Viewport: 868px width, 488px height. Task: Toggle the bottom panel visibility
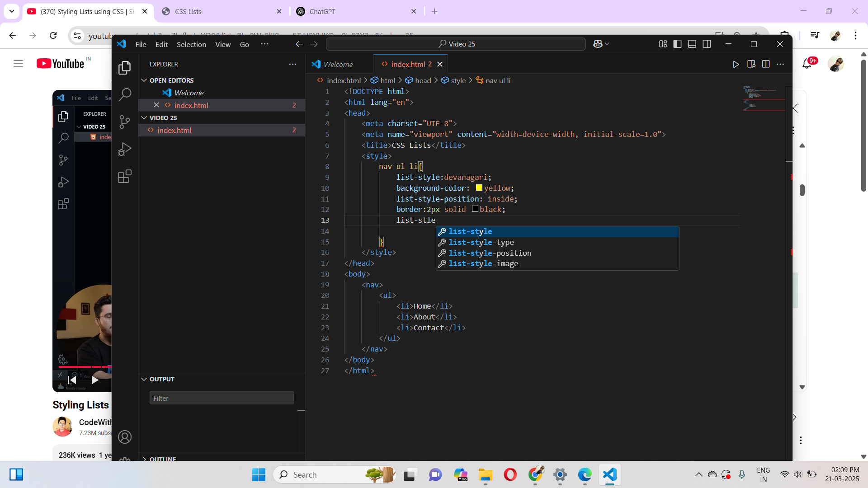[692, 44]
